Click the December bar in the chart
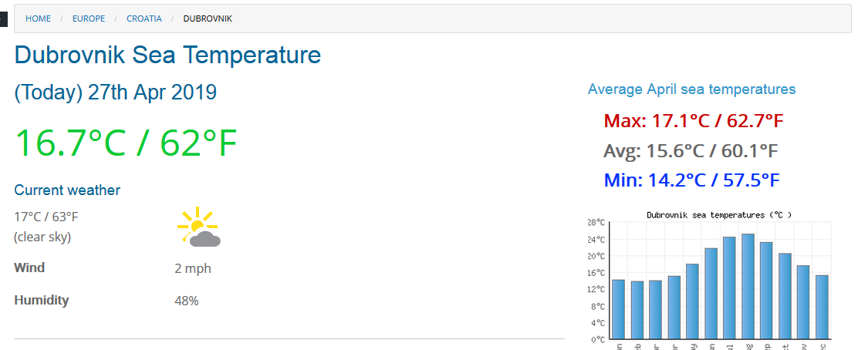Image resolution: width=868 pixels, height=350 pixels. pyautogui.click(x=822, y=307)
